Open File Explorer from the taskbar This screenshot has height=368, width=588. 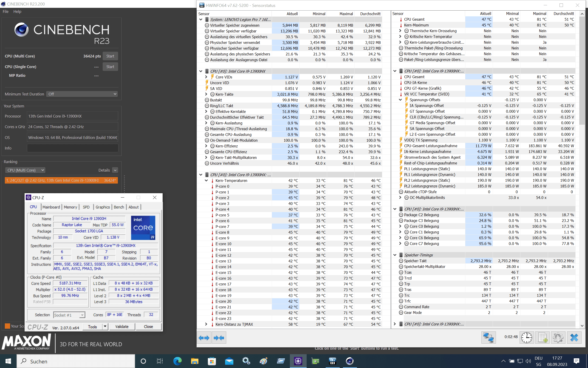[x=194, y=361]
